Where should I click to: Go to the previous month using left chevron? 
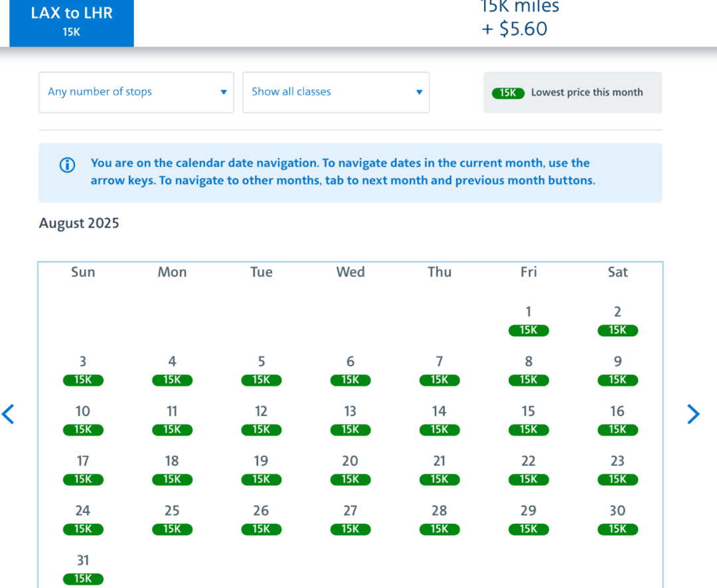click(8, 414)
